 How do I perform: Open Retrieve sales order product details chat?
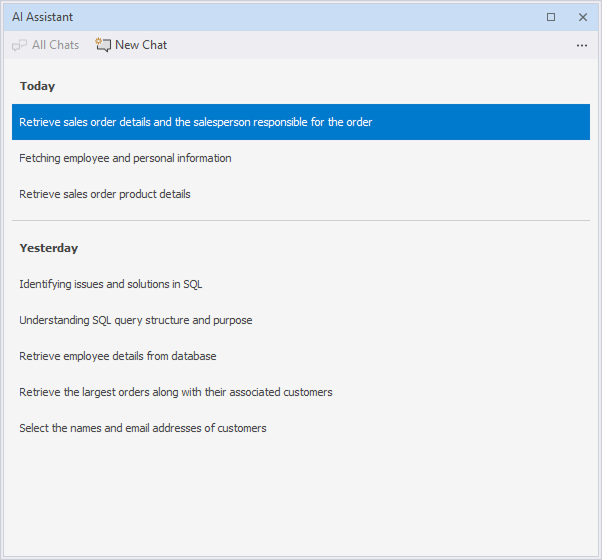point(105,194)
